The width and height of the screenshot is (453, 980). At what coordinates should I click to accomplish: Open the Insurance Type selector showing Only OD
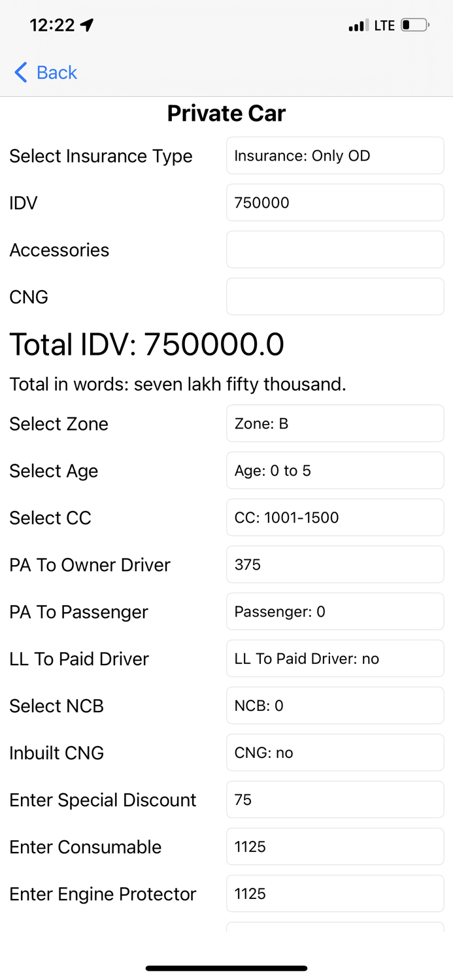click(x=335, y=155)
